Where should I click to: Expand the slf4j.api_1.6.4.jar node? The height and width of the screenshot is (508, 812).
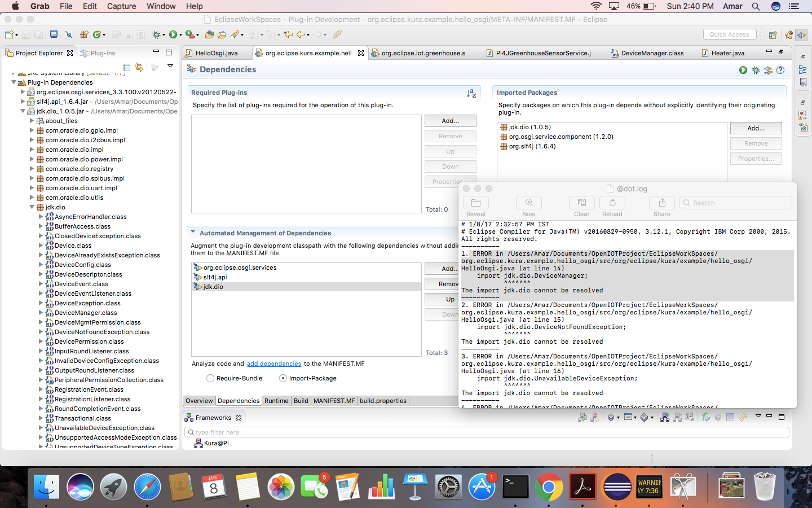[x=23, y=102]
